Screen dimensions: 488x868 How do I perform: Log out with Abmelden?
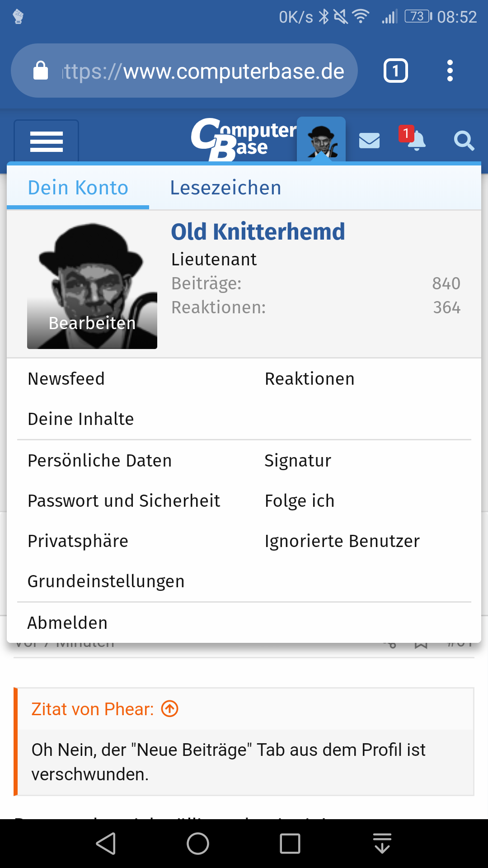click(x=67, y=623)
